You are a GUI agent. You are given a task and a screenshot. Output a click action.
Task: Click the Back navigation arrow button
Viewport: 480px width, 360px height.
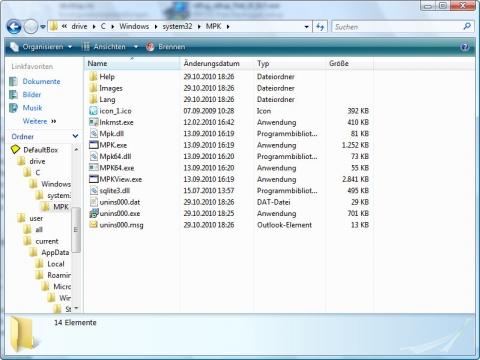[14, 27]
